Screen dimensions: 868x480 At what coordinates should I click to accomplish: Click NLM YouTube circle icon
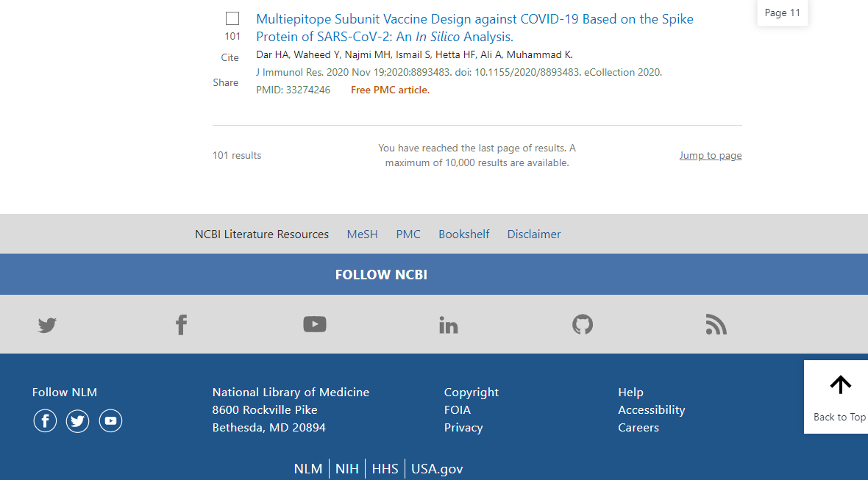[x=111, y=421]
